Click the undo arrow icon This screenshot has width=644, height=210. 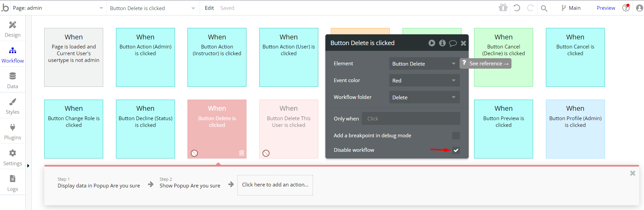(x=517, y=8)
